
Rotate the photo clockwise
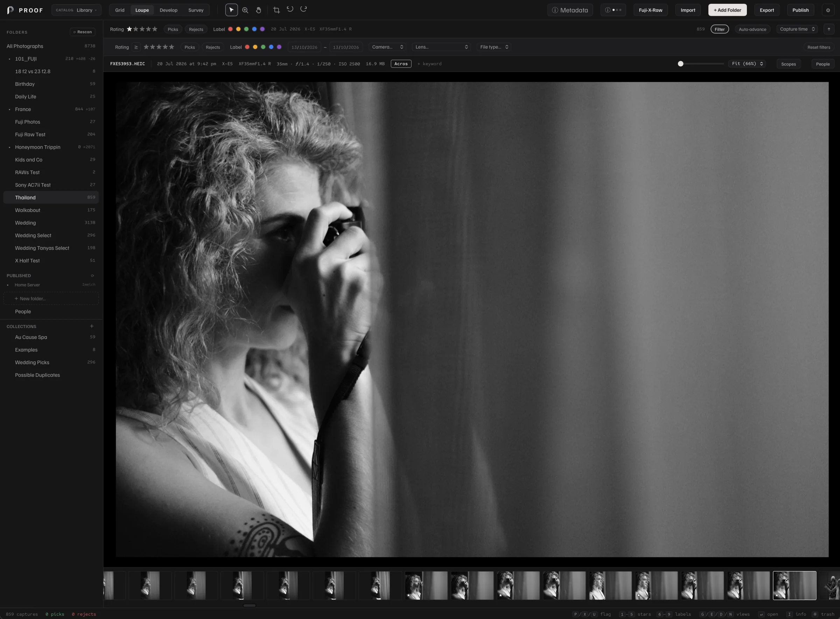point(303,9)
